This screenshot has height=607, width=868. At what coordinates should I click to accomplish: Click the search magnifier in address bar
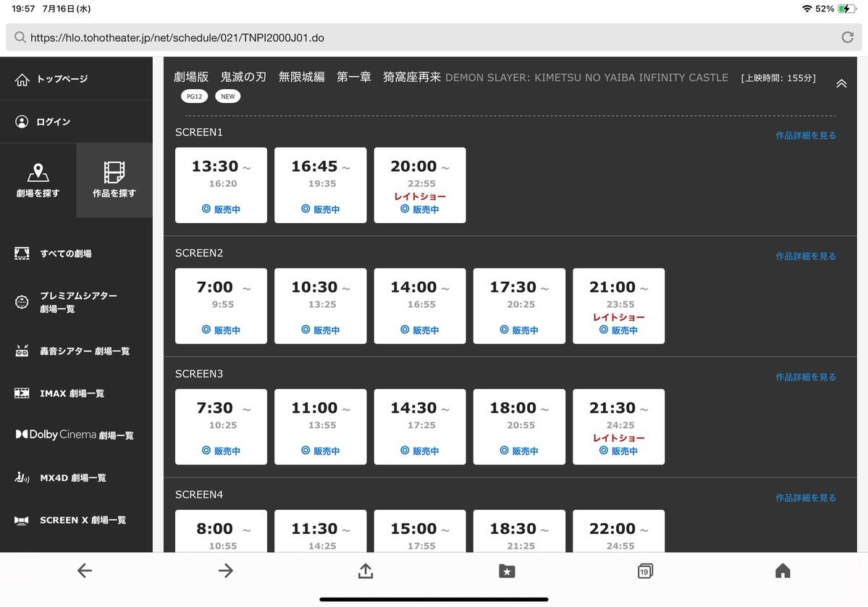click(x=20, y=37)
